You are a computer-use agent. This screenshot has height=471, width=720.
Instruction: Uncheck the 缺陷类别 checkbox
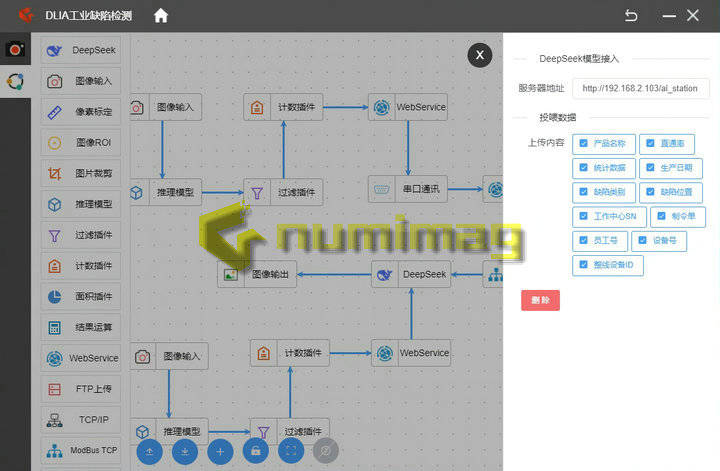(583, 191)
